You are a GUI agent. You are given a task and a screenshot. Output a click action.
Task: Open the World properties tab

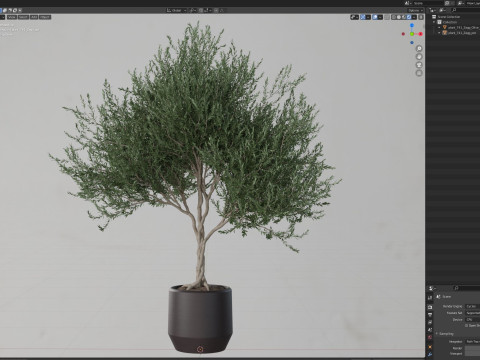[430, 337]
